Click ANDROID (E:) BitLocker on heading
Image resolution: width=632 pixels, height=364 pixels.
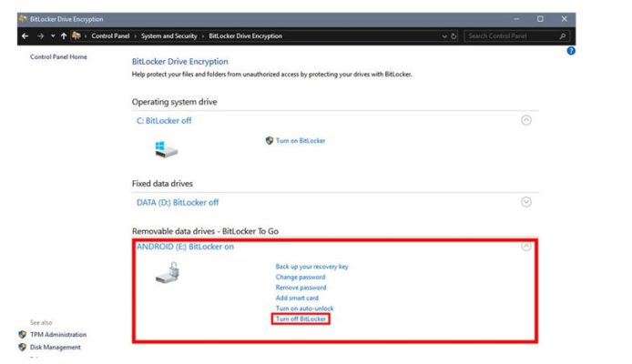point(185,247)
